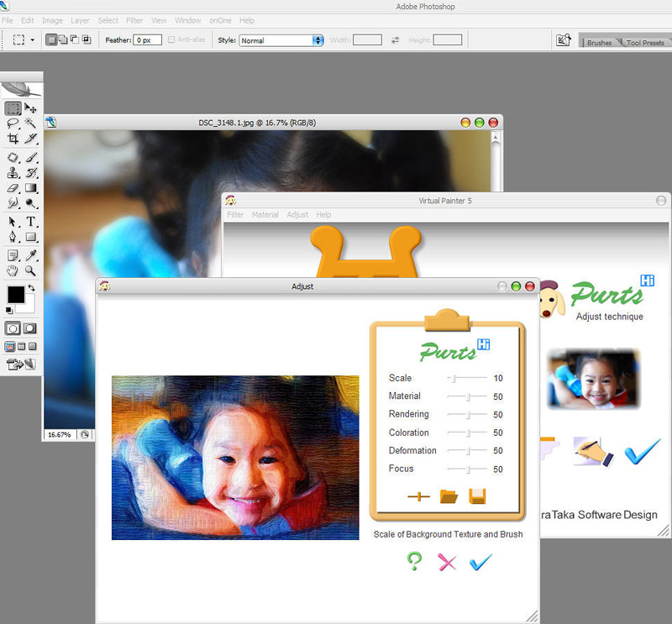This screenshot has height=624, width=672.
Task: Click Edit in ImageReady icon
Action: point(21,364)
